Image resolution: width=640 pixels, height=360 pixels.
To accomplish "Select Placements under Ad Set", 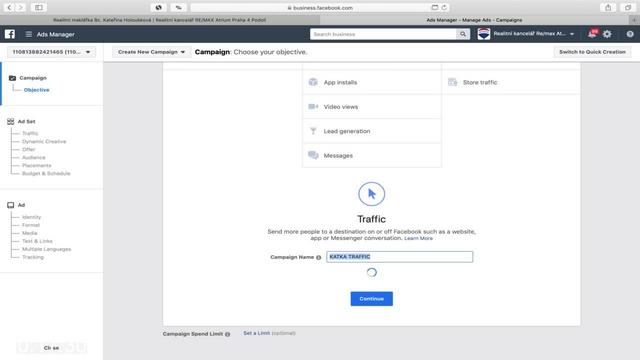I will 36,165.
